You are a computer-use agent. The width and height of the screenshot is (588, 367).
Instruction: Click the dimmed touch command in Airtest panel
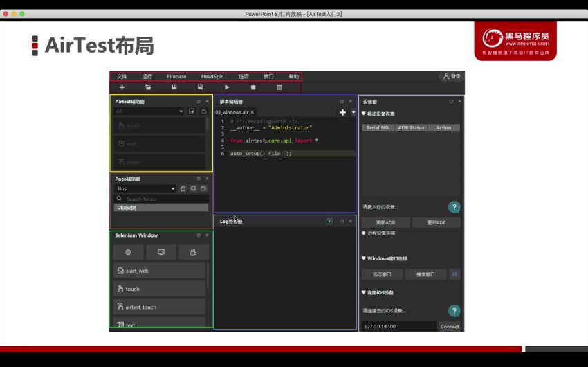pyautogui.click(x=159, y=126)
